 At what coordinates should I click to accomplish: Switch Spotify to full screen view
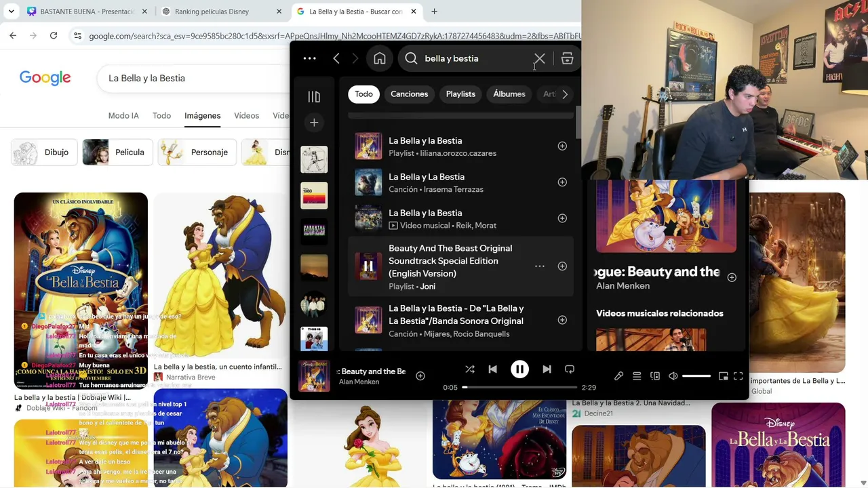(738, 376)
